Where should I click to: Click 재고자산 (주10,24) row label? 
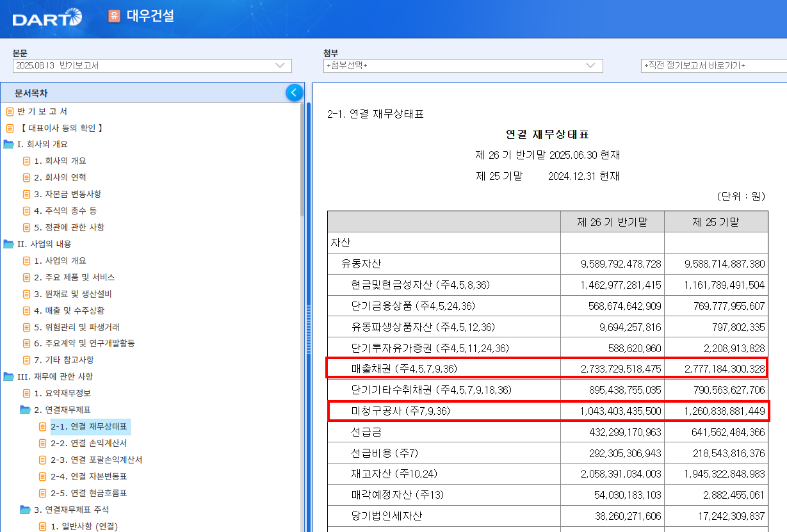(396, 474)
